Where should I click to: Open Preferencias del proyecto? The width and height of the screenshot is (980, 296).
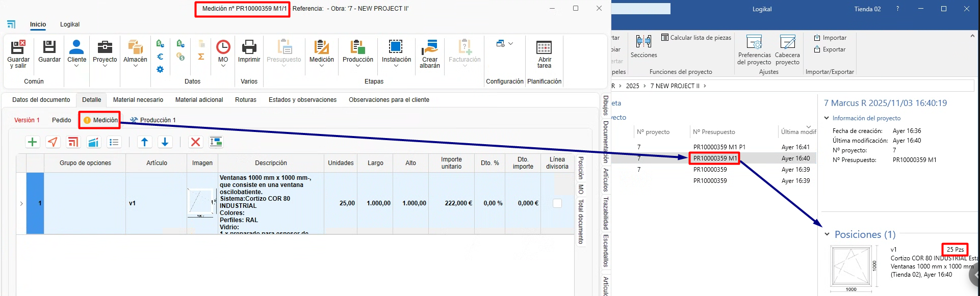754,49
